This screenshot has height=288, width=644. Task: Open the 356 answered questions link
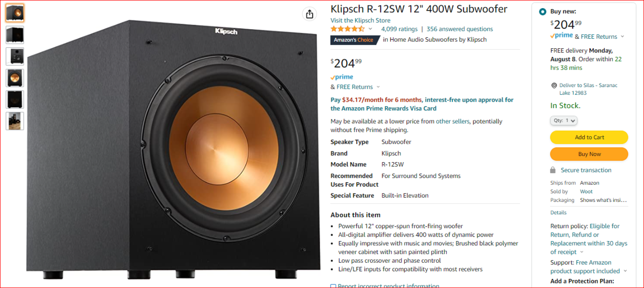tap(460, 29)
